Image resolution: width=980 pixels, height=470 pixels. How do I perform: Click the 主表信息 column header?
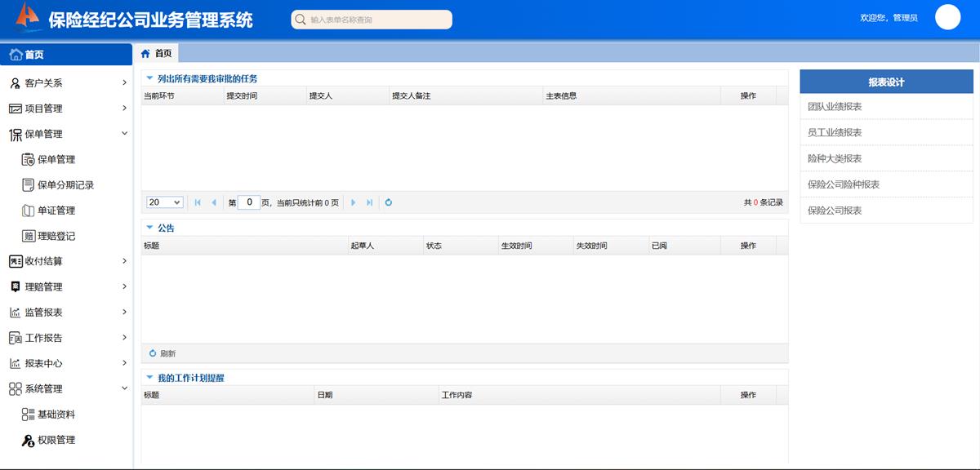tap(632, 95)
